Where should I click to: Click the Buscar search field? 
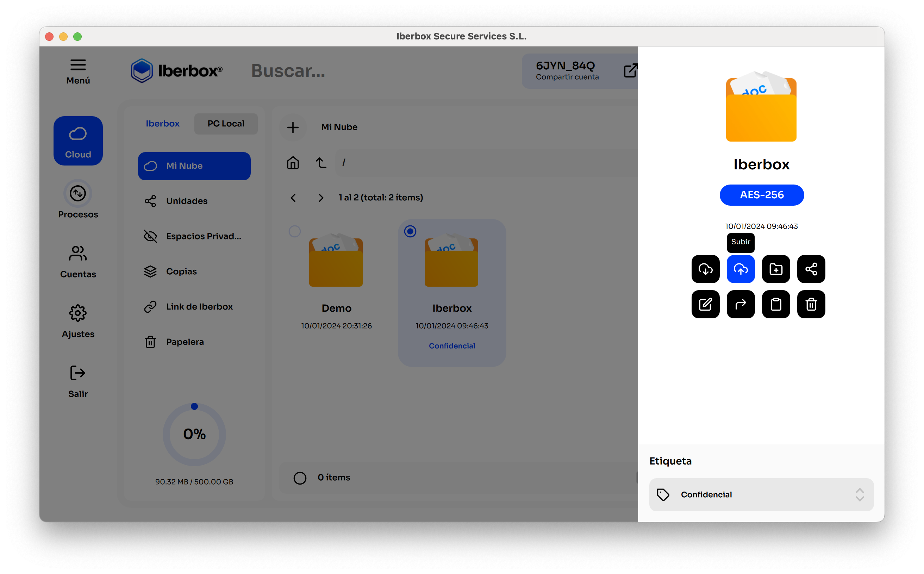click(x=288, y=71)
